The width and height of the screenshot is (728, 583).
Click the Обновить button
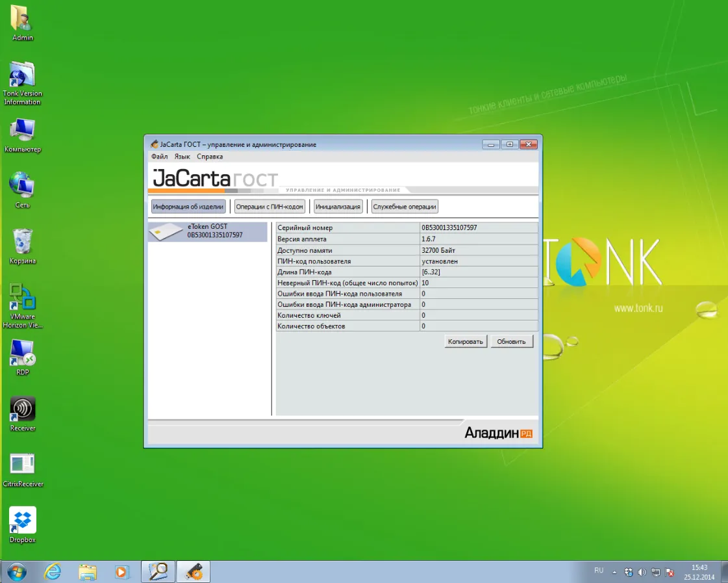click(x=511, y=341)
